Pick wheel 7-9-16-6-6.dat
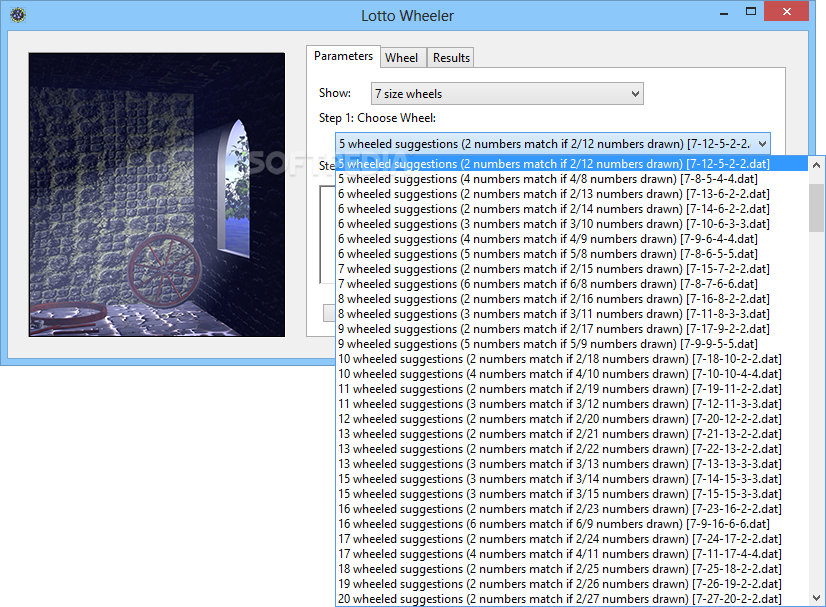Viewport: 826px width, 607px height. [571, 524]
